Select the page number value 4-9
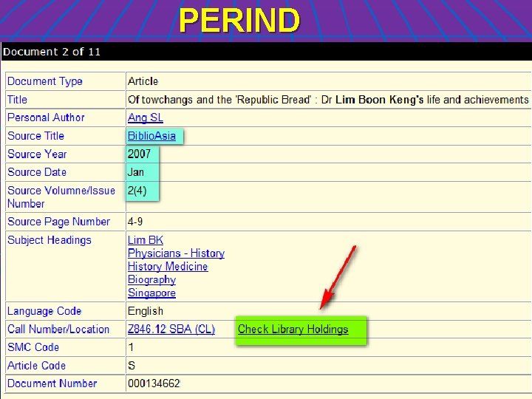Image resolution: width=532 pixels, height=399 pixels. click(x=135, y=222)
